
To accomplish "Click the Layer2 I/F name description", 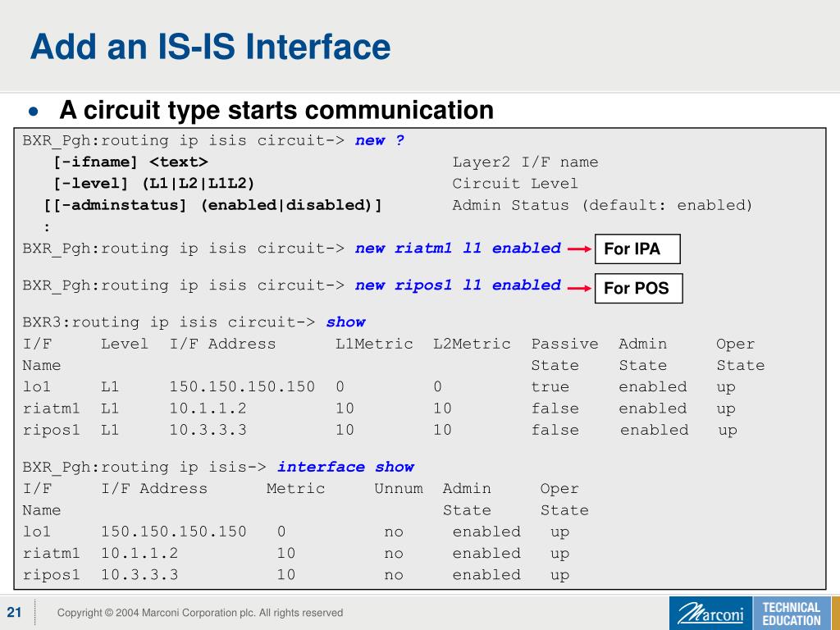I will (525, 162).
